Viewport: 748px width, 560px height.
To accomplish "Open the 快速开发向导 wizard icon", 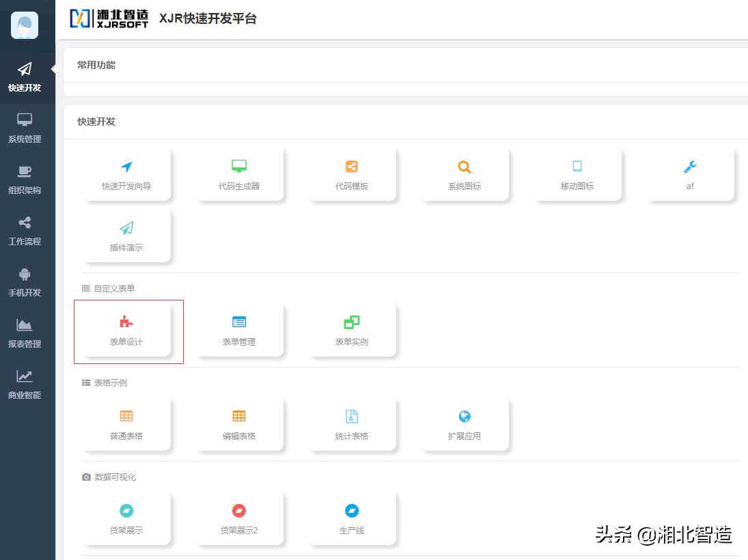I will (x=126, y=174).
